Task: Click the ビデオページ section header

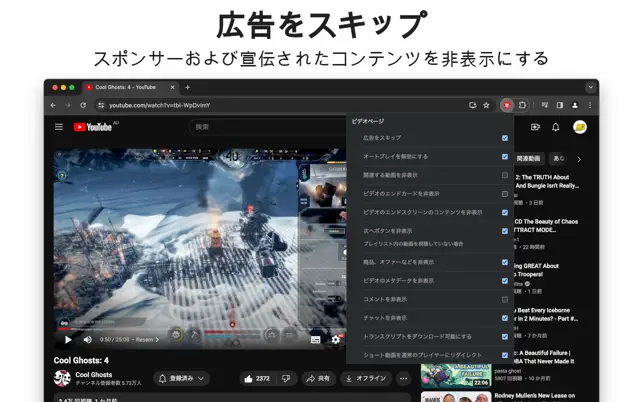Action: click(368, 121)
